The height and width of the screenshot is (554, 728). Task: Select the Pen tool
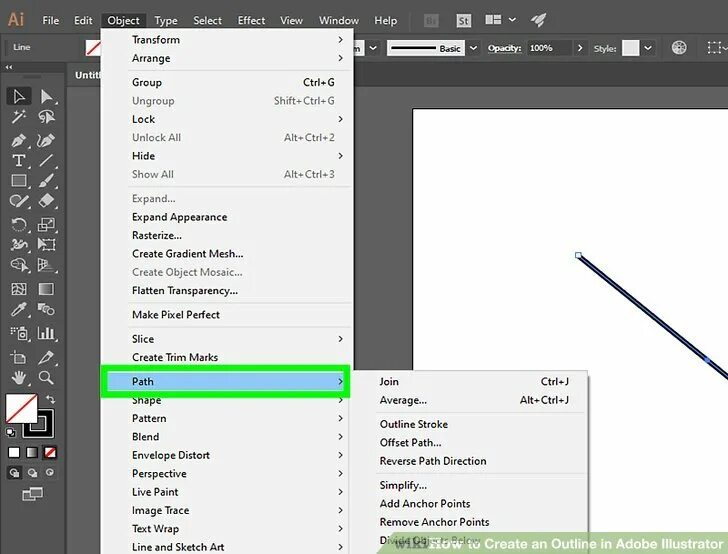(x=19, y=140)
